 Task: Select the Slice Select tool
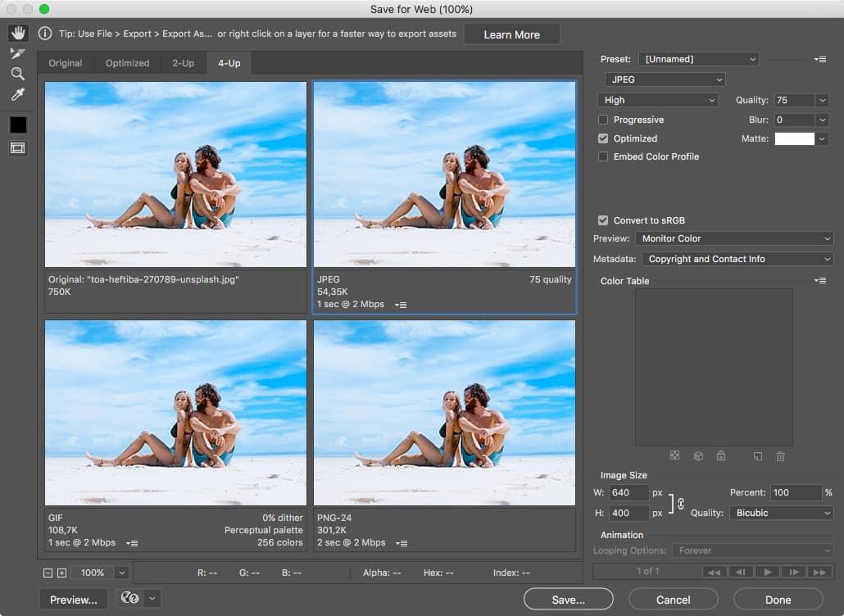[x=18, y=53]
